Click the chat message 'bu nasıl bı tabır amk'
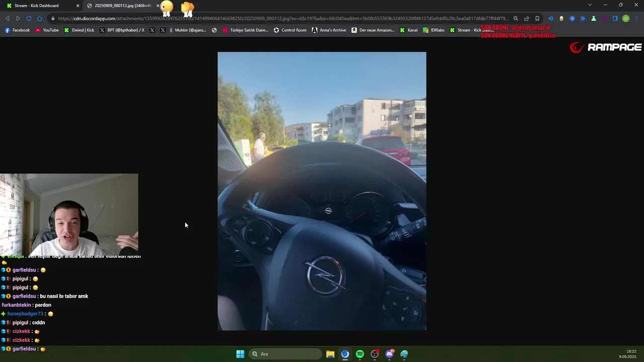The height and width of the screenshot is (362, 644). [64, 296]
